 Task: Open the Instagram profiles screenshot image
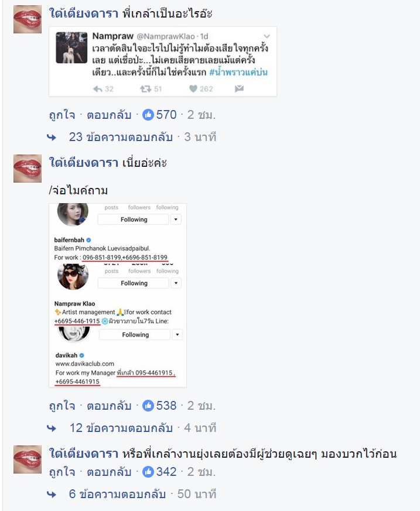tap(118, 295)
